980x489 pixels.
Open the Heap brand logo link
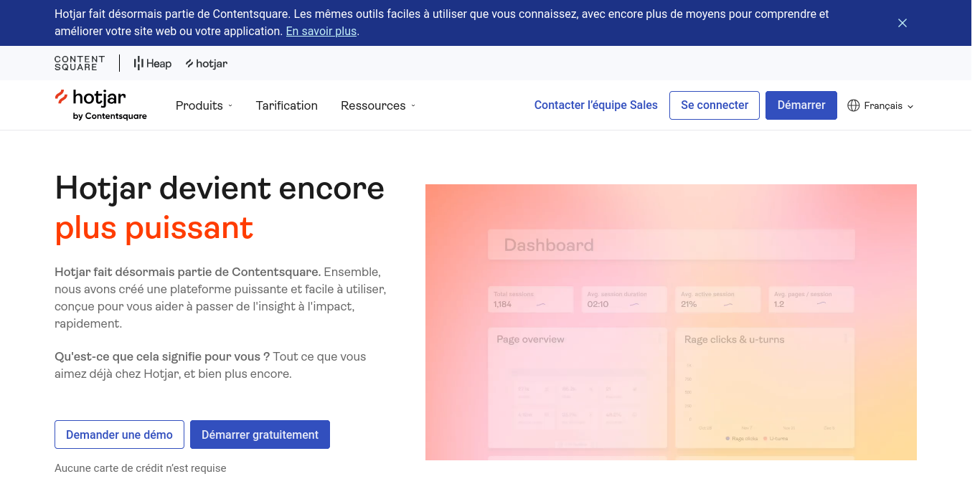point(153,64)
